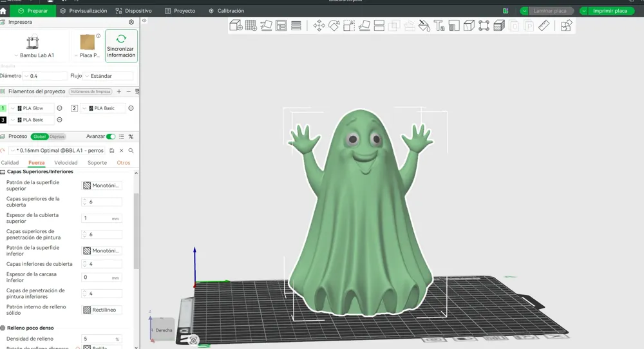Toggle the eye icon beside sidebar
Image resolution: width=644 pixels, height=349 pixels.
tap(144, 21)
